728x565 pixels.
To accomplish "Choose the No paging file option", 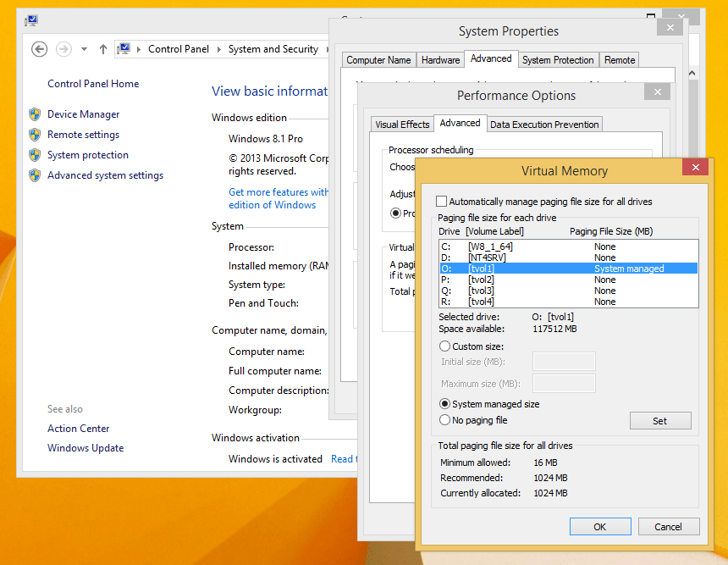I will 444,419.
